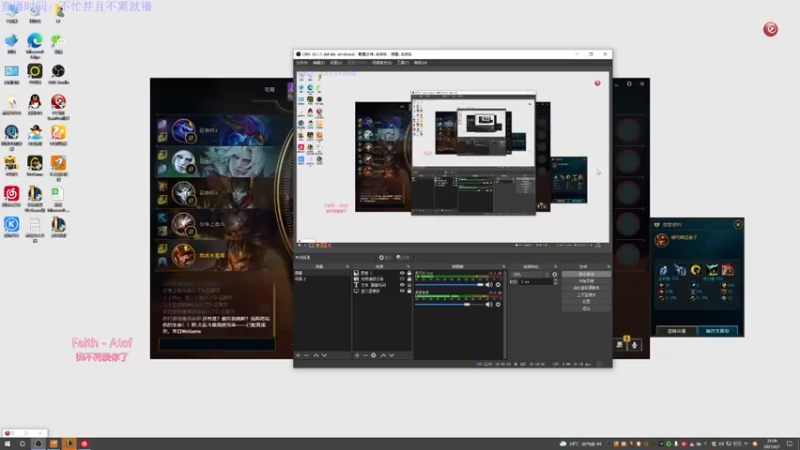Pop out the Scenes dock via its header icon
Screen dimensions: 800x450
point(347,267)
